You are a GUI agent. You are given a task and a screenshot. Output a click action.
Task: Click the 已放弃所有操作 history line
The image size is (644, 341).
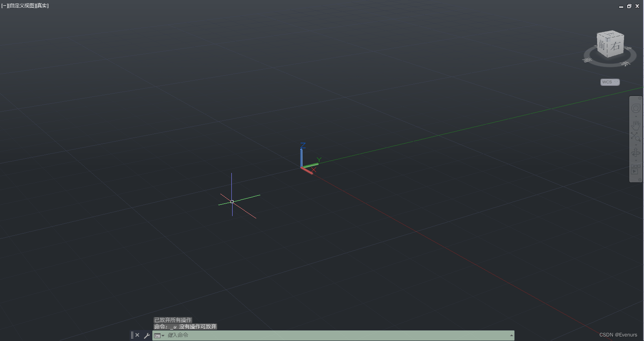tap(173, 320)
